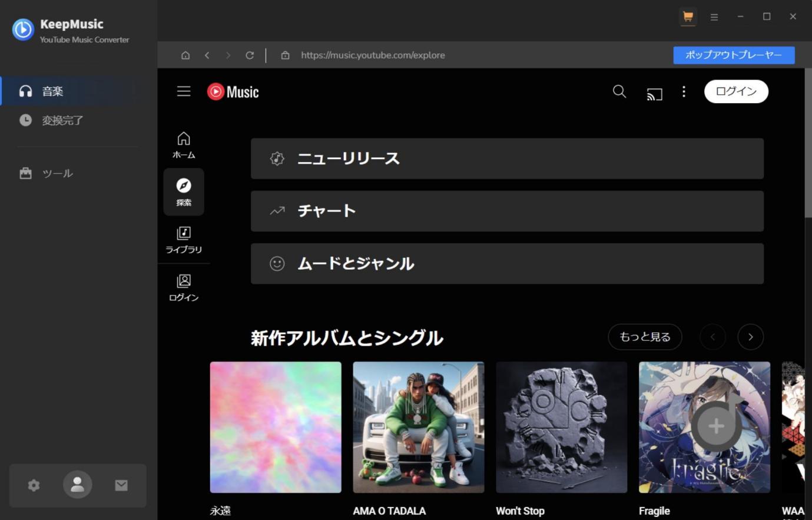Click the YouTube Music logo
The image size is (812, 520).
[x=233, y=92]
